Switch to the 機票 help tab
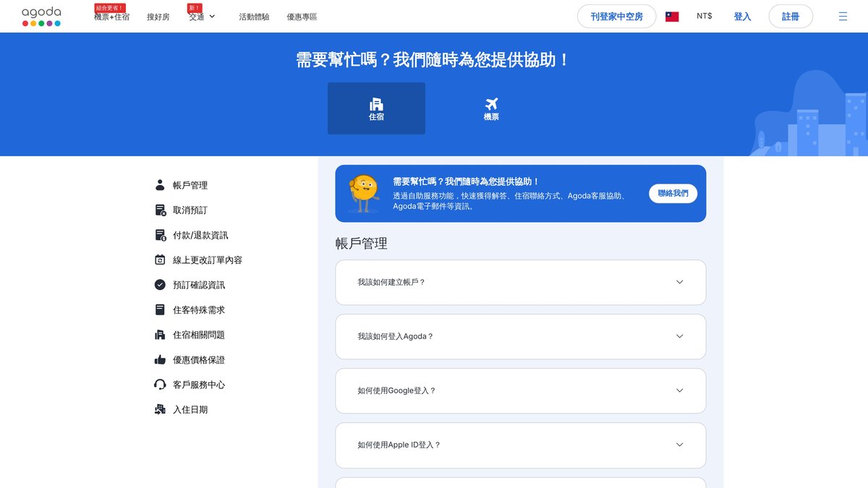 click(492, 108)
